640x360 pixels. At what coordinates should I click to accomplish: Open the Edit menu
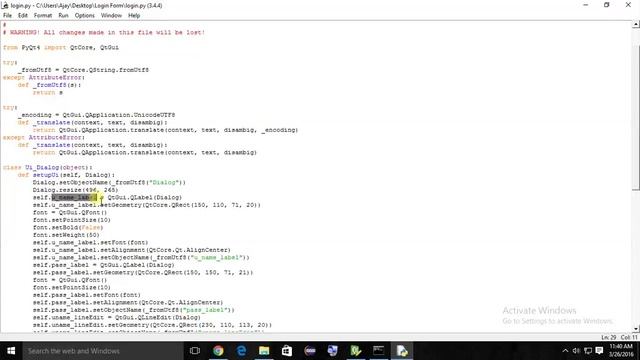point(23,16)
